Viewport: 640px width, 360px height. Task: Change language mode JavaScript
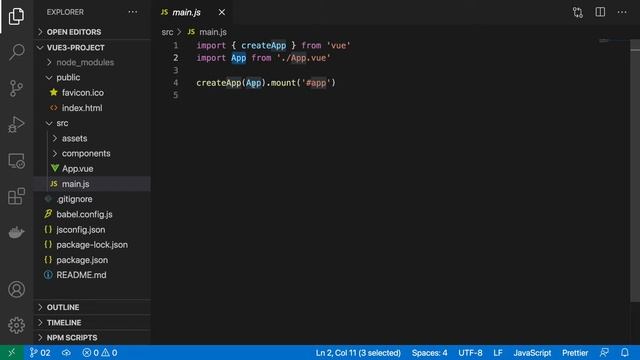532,353
